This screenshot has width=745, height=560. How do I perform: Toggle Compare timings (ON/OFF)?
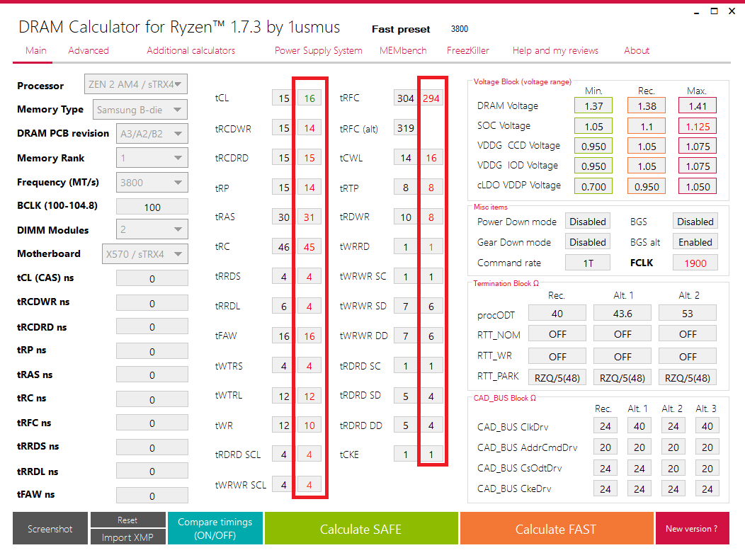215,528
